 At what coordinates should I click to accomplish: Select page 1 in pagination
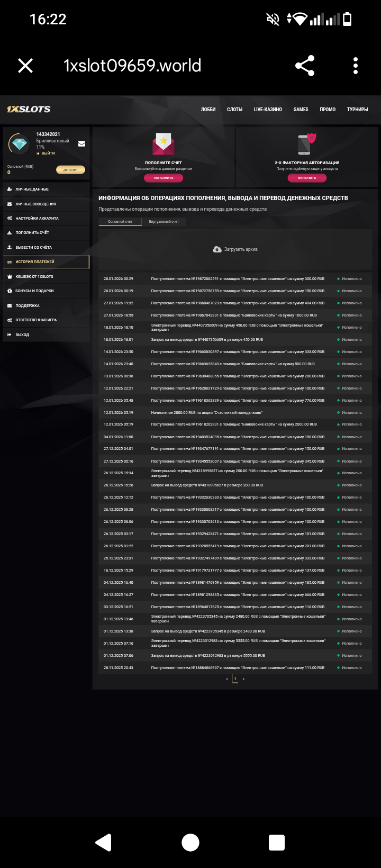pos(235,679)
